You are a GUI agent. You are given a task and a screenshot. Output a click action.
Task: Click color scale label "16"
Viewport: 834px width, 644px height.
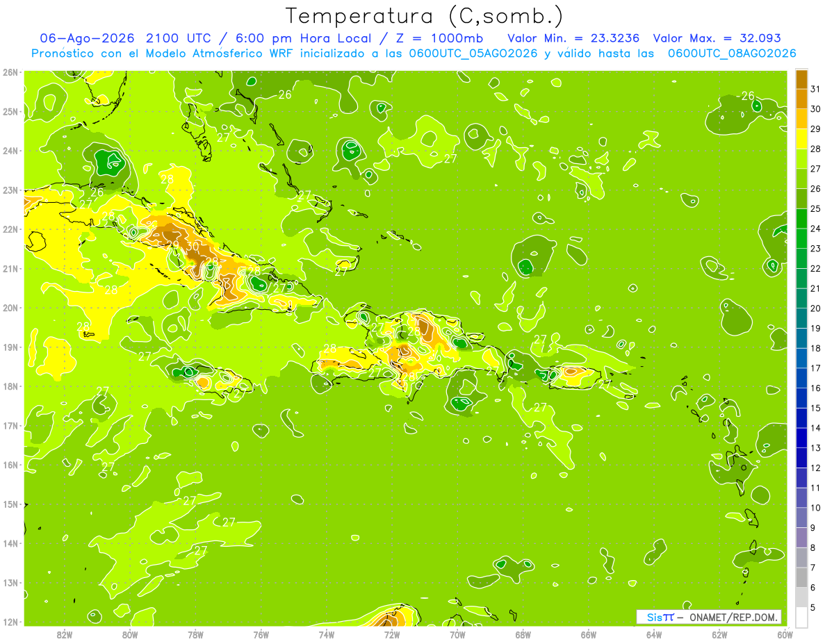pyautogui.click(x=816, y=388)
